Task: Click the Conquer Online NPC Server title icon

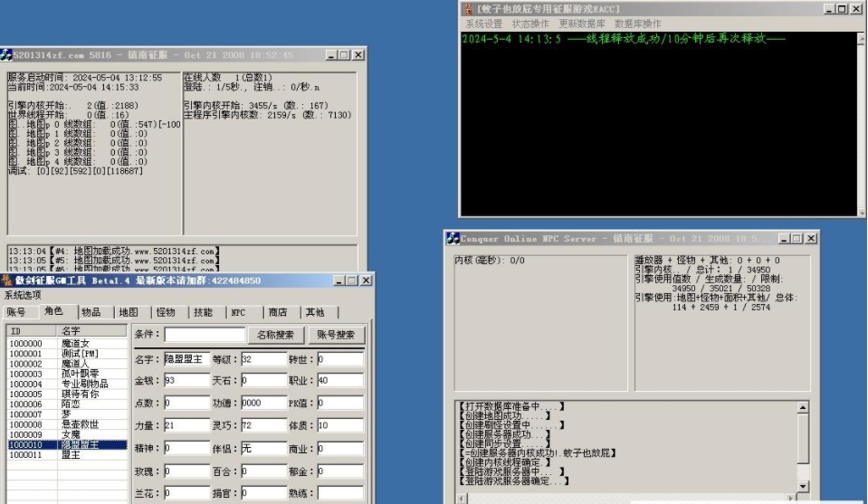Action: point(453,238)
